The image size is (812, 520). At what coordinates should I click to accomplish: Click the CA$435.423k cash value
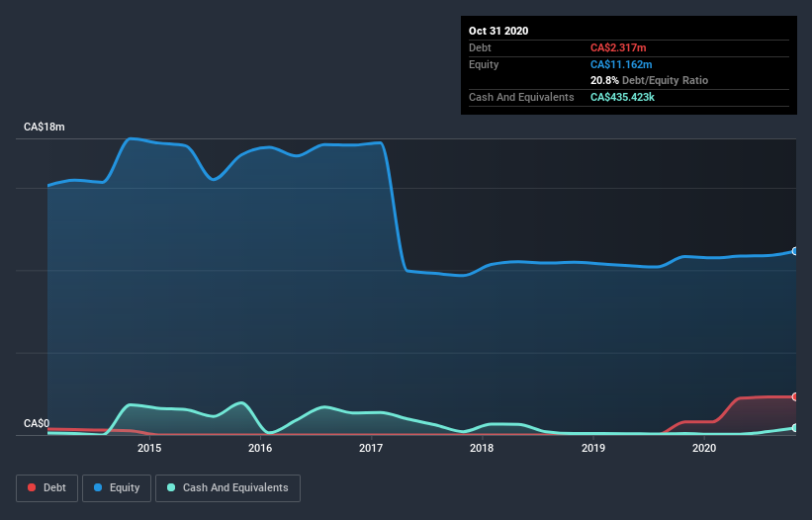(x=622, y=97)
